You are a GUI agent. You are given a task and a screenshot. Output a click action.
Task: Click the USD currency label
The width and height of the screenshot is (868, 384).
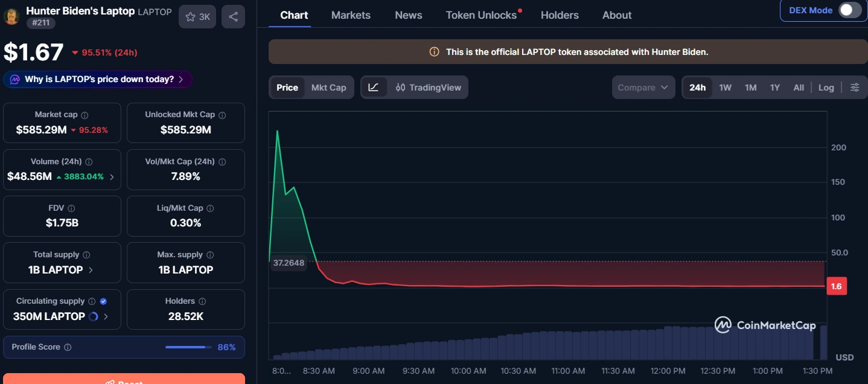click(844, 357)
